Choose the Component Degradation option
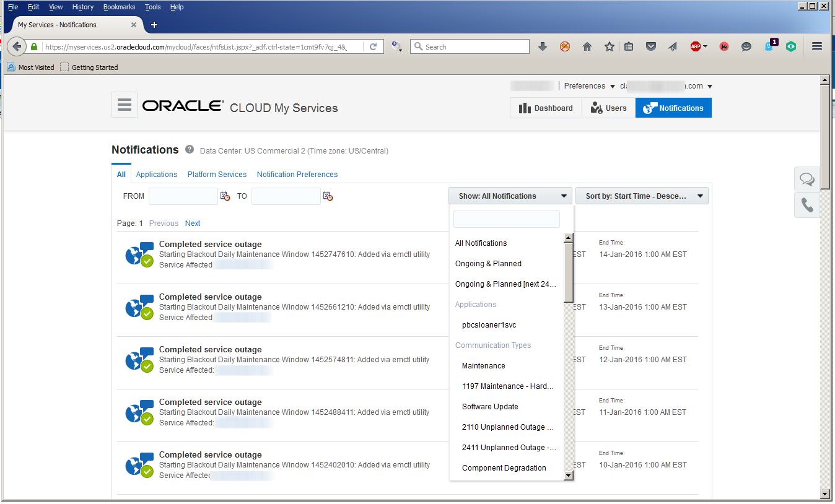 click(504, 468)
